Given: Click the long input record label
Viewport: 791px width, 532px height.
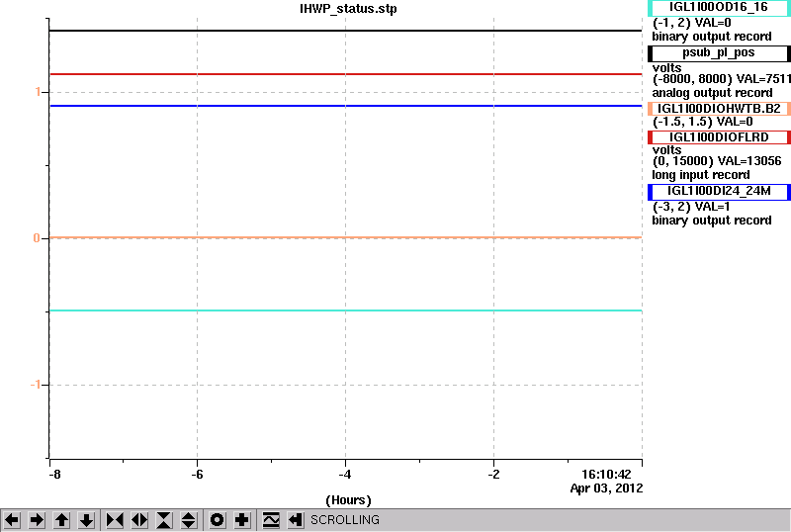Looking at the screenshot, I should point(701,175).
